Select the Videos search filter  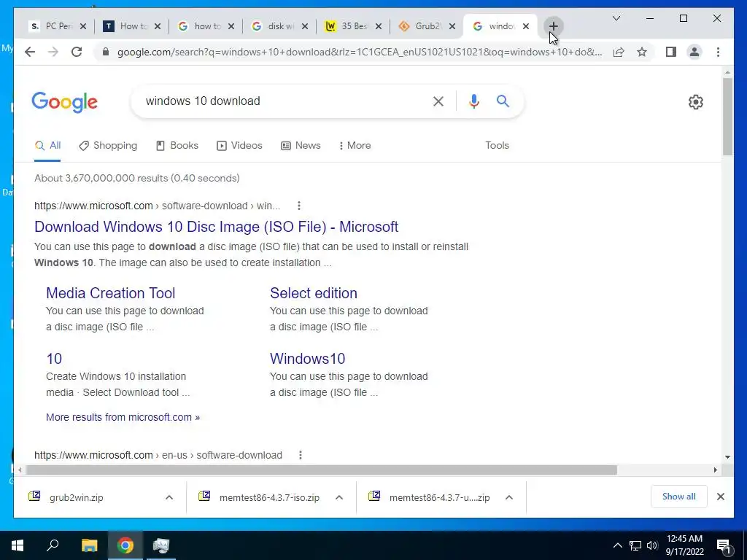(x=239, y=145)
